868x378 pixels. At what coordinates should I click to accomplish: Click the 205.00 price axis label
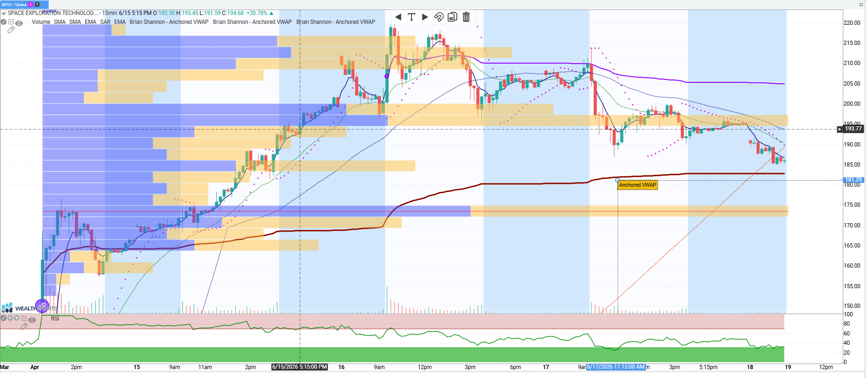click(x=852, y=84)
